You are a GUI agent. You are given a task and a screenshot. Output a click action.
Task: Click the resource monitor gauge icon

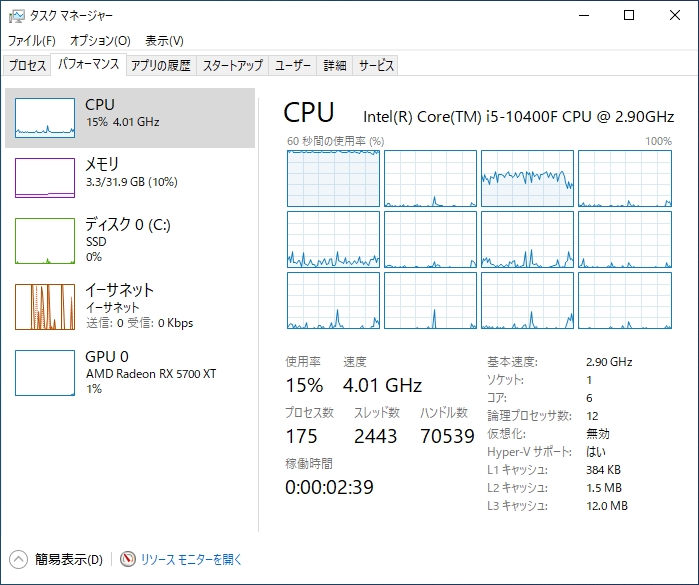(127, 559)
